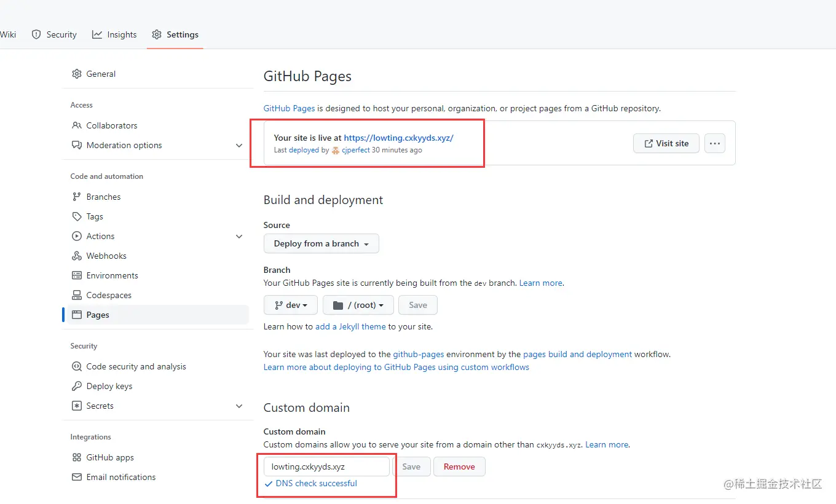Viewport: 836px width, 504px height.
Task: Click the asterisk icon beside Secrets
Action: (77, 406)
